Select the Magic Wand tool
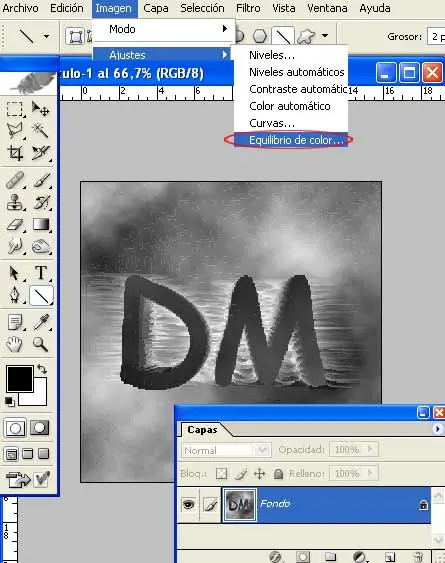445x563 pixels. coord(40,131)
